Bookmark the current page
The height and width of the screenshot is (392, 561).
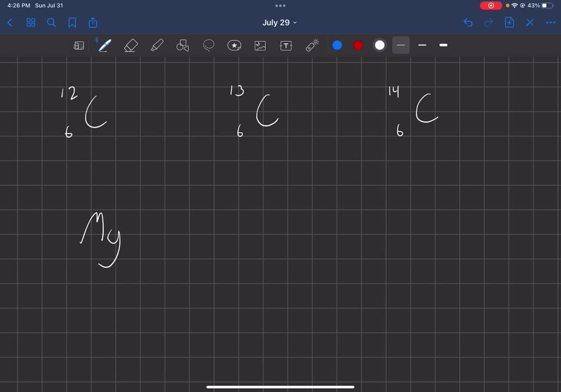73,22
